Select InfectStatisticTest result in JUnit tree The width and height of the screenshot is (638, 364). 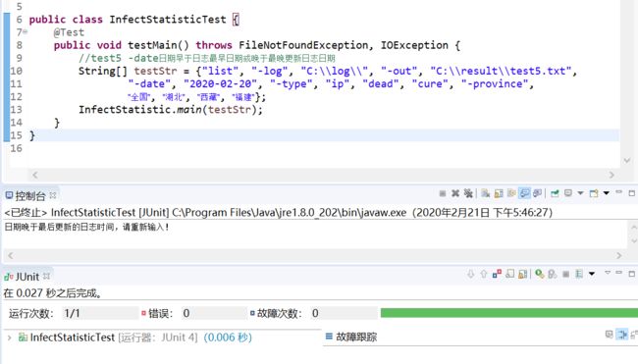pyautogui.click(x=134, y=338)
